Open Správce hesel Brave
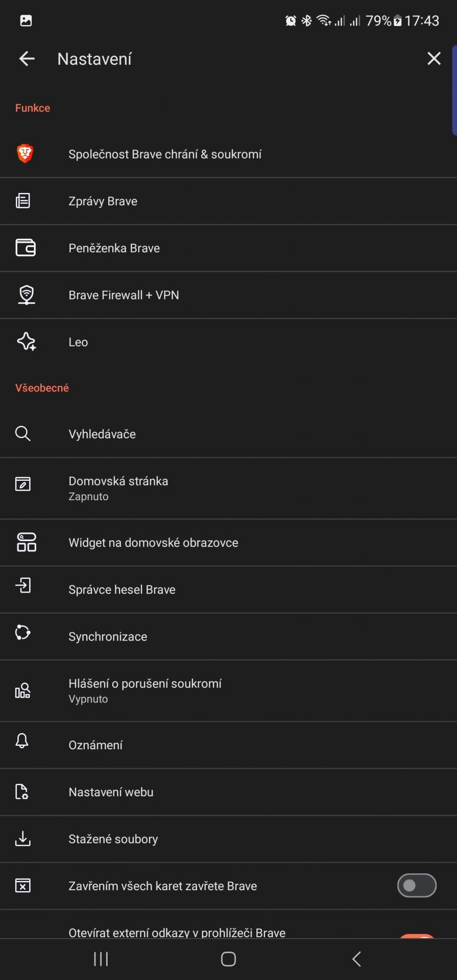 228,590
